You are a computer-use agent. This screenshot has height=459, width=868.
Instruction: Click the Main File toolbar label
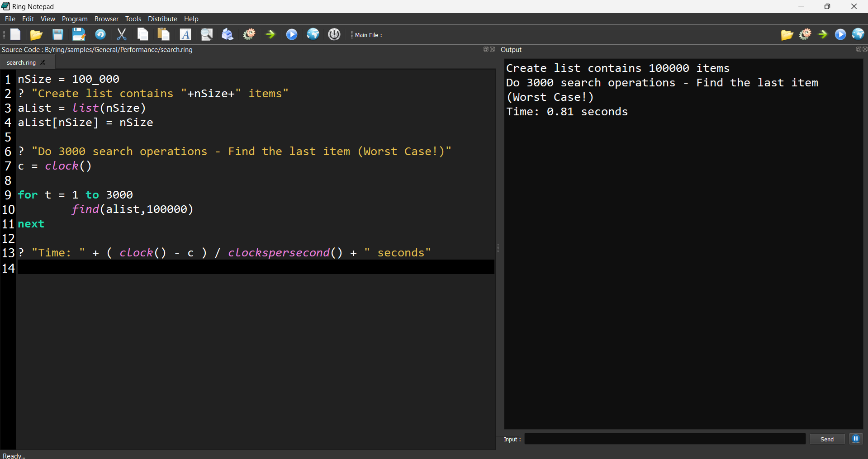click(369, 35)
